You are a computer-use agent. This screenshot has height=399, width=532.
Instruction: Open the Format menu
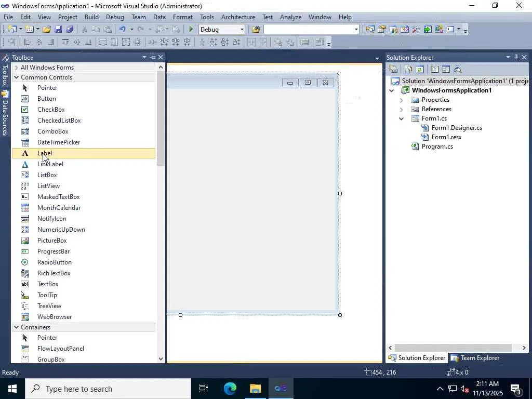point(182,17)
